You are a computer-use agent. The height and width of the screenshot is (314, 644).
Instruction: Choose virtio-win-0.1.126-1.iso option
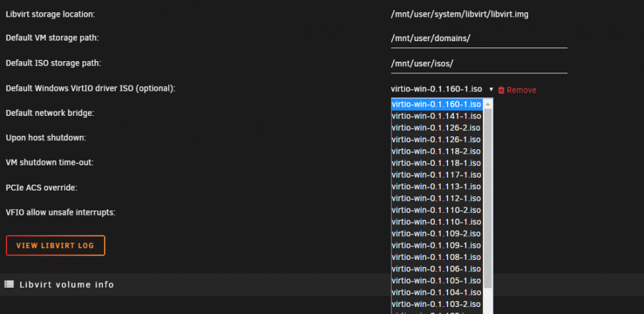click(436, 140)
